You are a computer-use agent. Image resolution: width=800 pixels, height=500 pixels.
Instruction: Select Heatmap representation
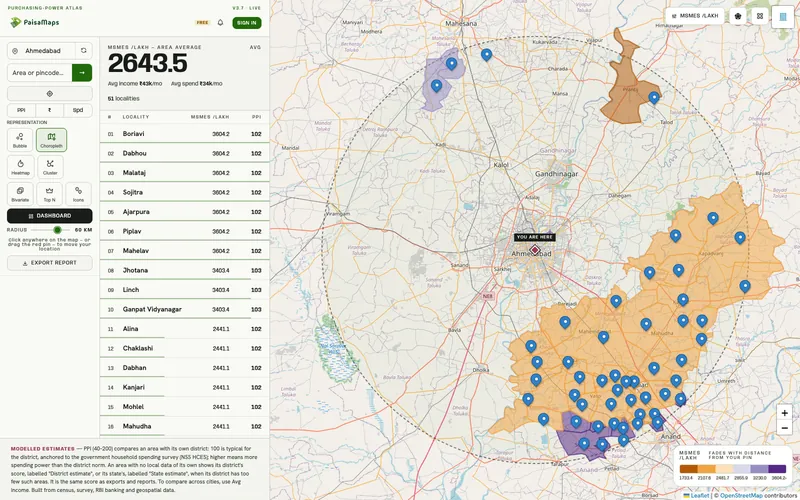20,167
